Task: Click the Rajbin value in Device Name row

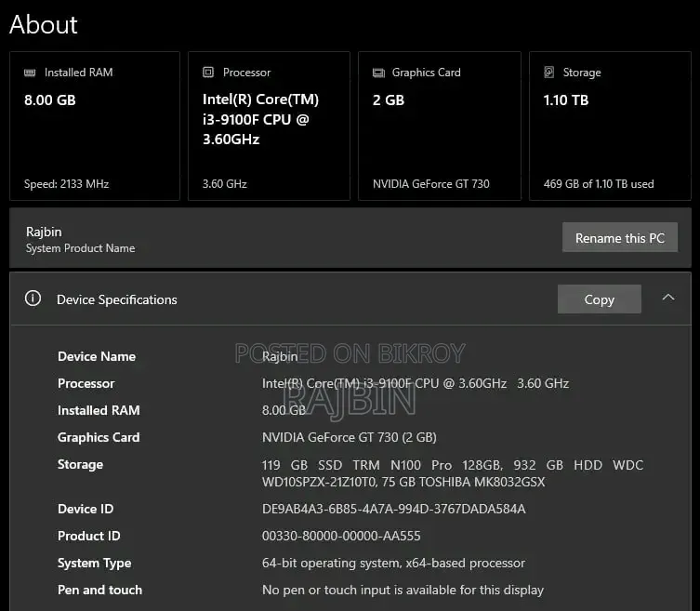Action: 280,356
